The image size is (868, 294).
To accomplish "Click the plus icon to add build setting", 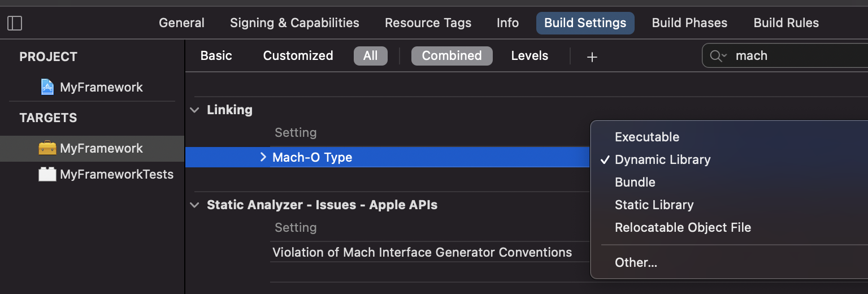I will (x=592, y=57).
